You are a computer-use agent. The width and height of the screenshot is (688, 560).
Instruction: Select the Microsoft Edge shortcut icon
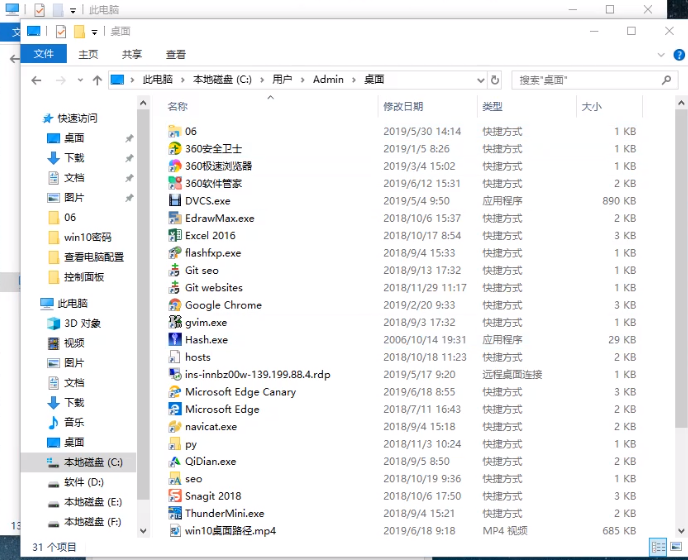175,409
